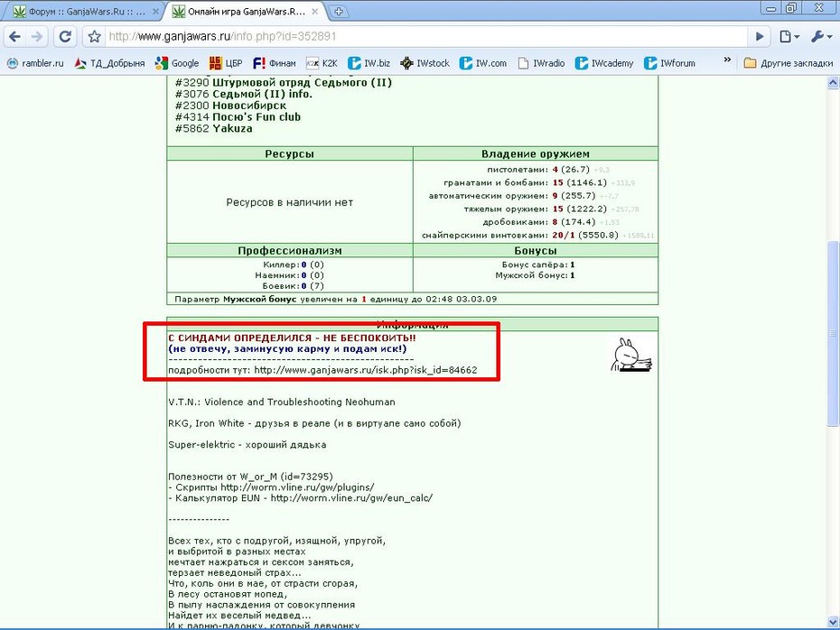Open the IWcademy bookmark
840x630 pixels.
[604, 63]
